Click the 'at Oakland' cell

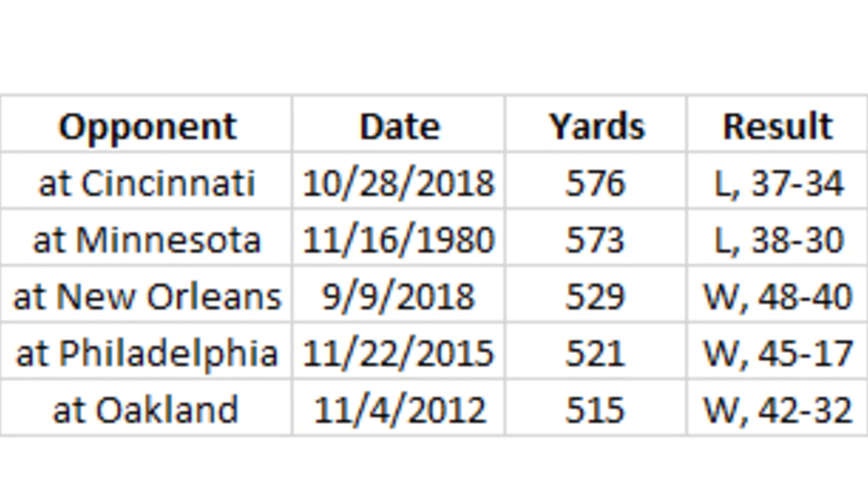[x=146, y=407]
